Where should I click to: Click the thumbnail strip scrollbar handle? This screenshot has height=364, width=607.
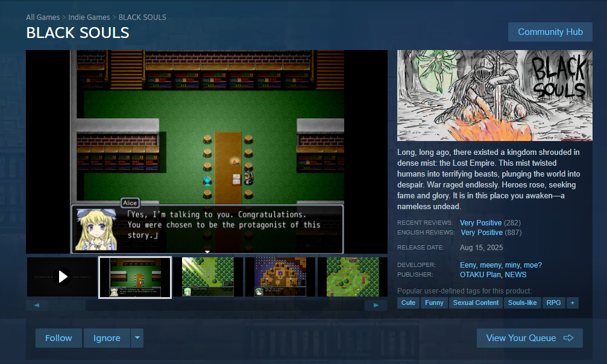click(68, 305)
